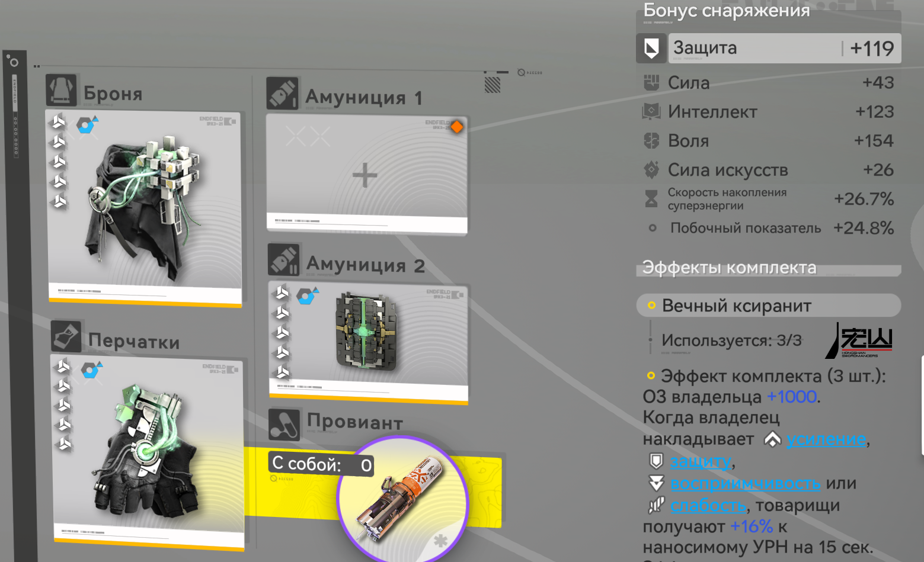The height and width of the screenshot is (562, 924).
Task: Click the down-arrow icon before восприимчивость
Action: click(x=656, y=483)
